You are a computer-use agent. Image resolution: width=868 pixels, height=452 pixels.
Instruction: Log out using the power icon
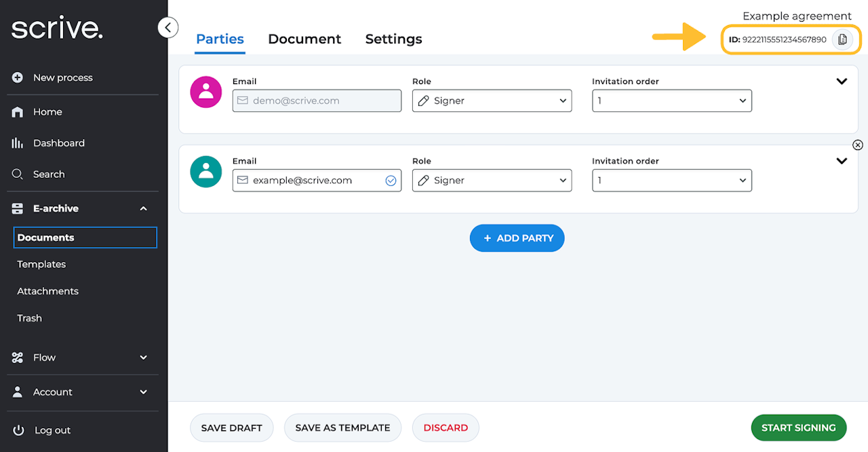click(18, 430)
